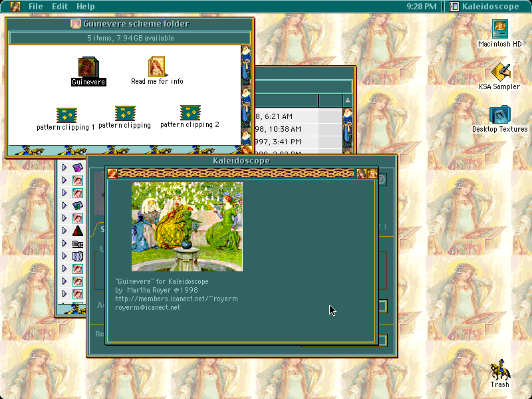Viewport: 532px width, 399px height.
Task: Click the Kaleidoscope application menu icon
Action: (454, 7)
